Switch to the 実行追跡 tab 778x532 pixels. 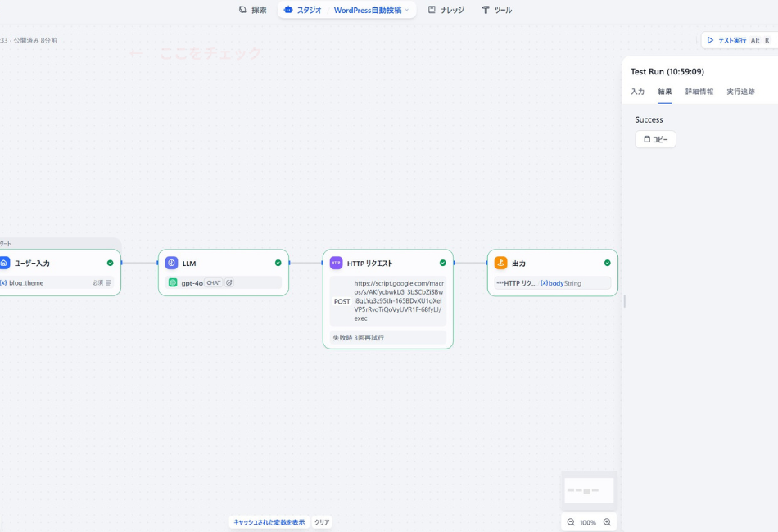click(741, 92)
